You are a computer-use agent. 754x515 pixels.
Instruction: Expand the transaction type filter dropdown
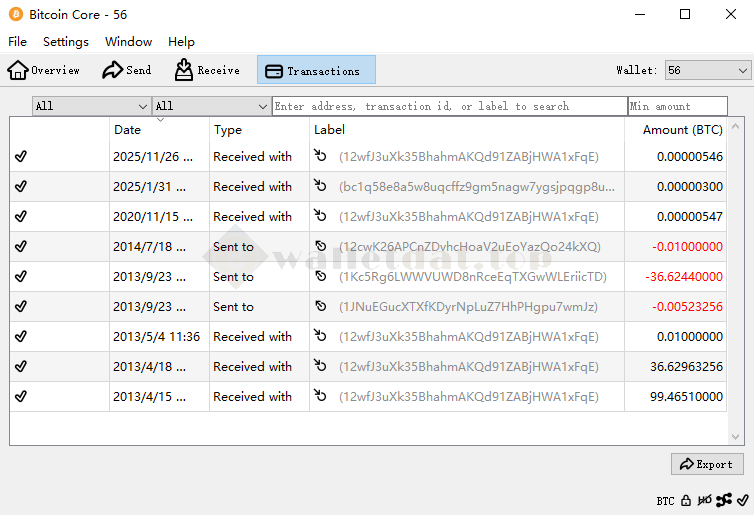(x=211, y=106)
